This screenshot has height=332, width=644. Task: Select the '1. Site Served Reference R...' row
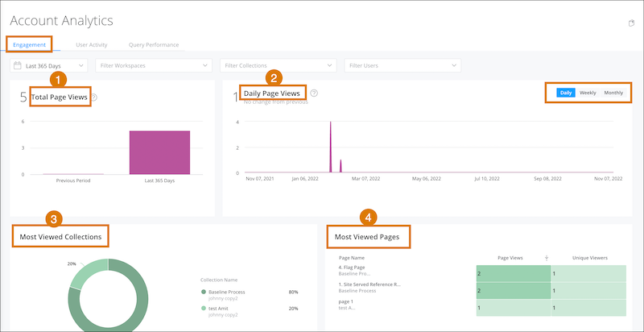pos(369,284)
